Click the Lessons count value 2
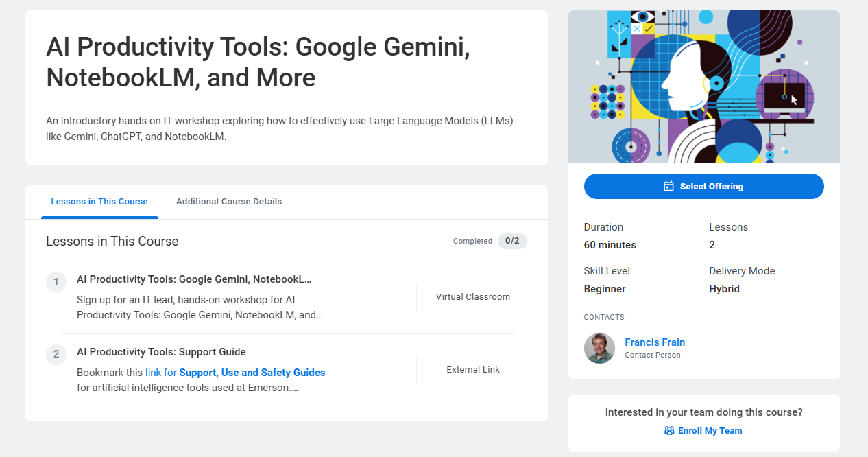 point(712,245)
